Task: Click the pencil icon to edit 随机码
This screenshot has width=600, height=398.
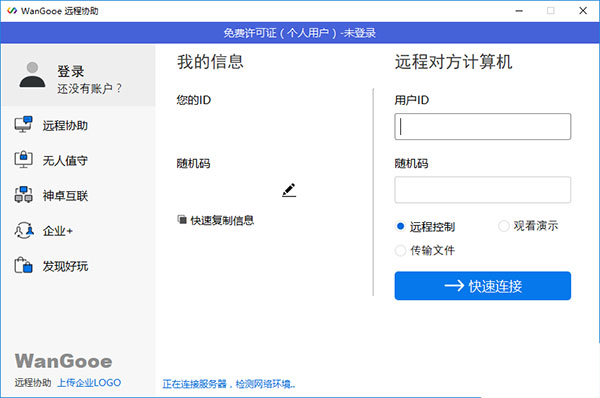Action: pos(289,190)
